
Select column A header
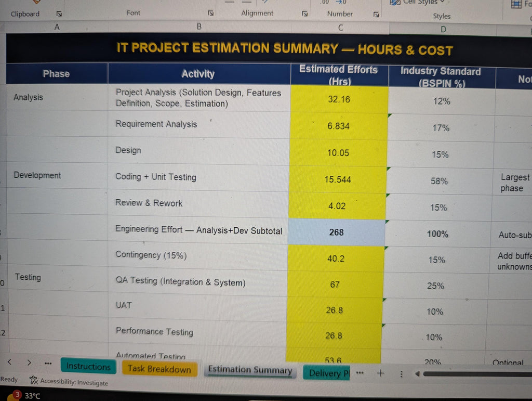[x=57, y=27]
